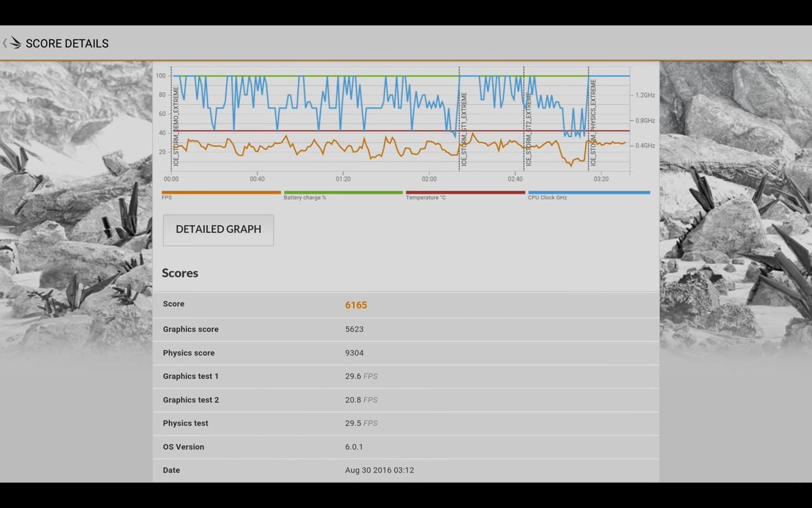Click the date Aug 30 2016 03:12

[x=379, y=470]
